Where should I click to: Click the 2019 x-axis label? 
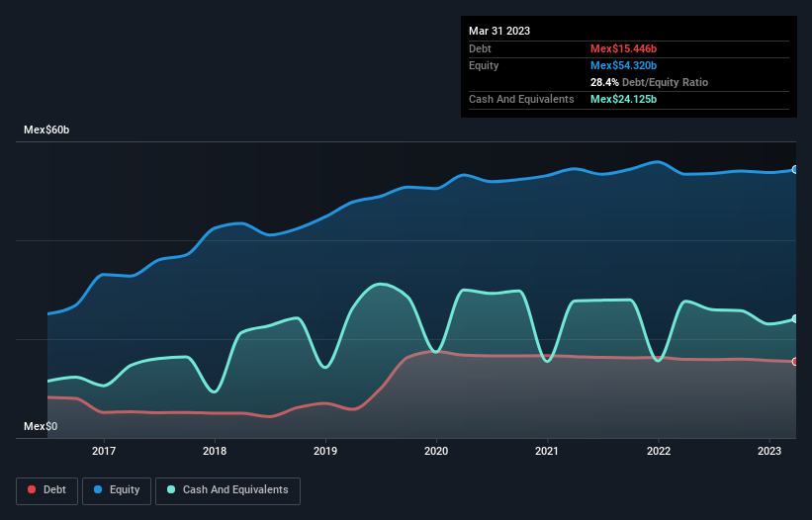click(x=325, y=451)
